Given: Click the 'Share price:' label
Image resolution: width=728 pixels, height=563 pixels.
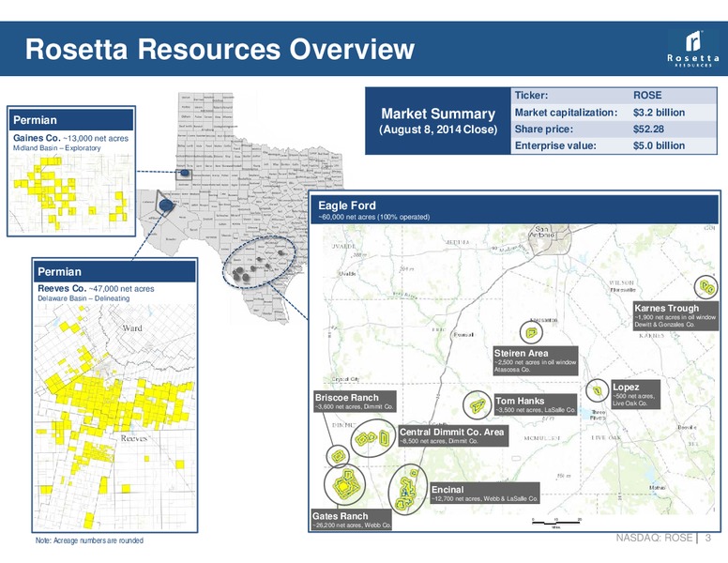Looking at the screenshot, I should (544, 129).
